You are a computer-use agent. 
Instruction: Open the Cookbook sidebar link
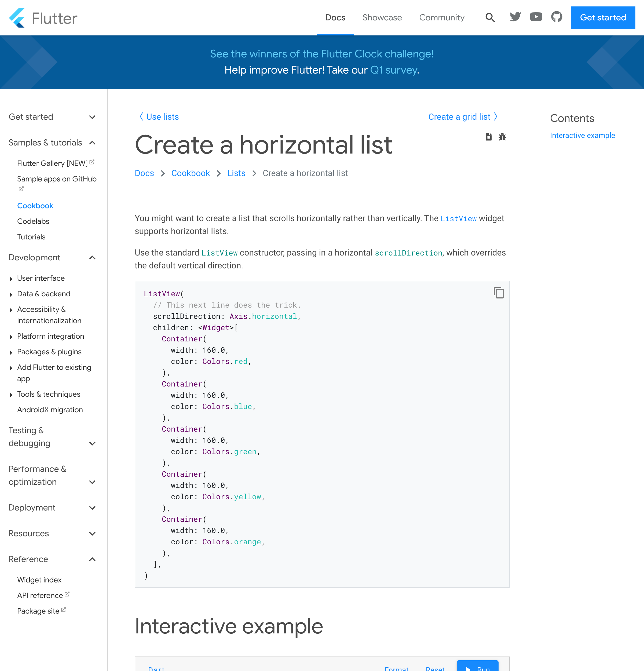click(35, 206)
